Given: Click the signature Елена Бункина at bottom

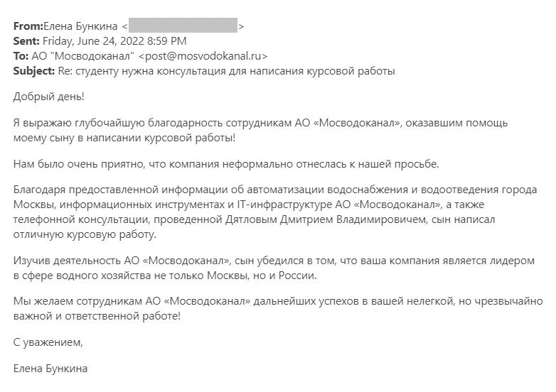Looking at the screenshot, I should pyautogui.click(x=50, y=369).
